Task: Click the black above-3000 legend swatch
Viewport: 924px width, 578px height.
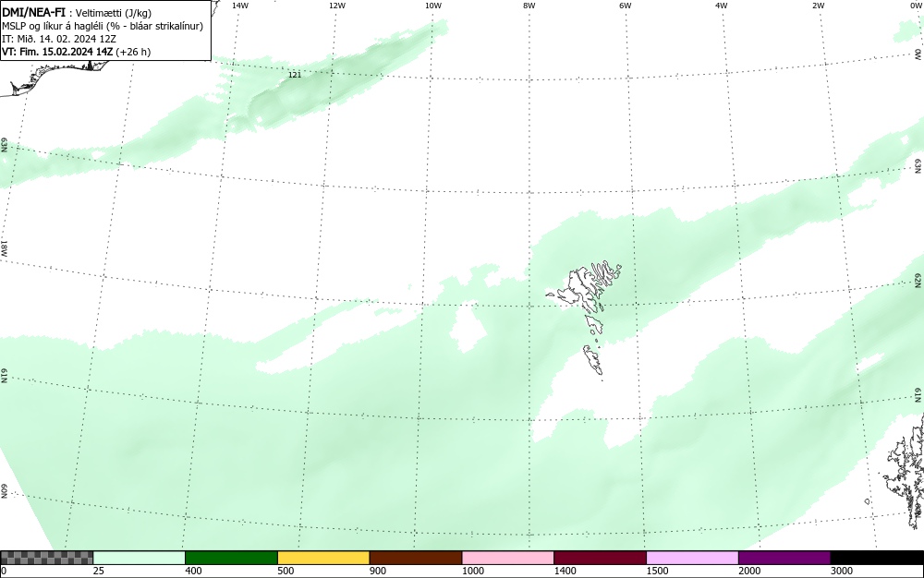Action: [877, 558]
